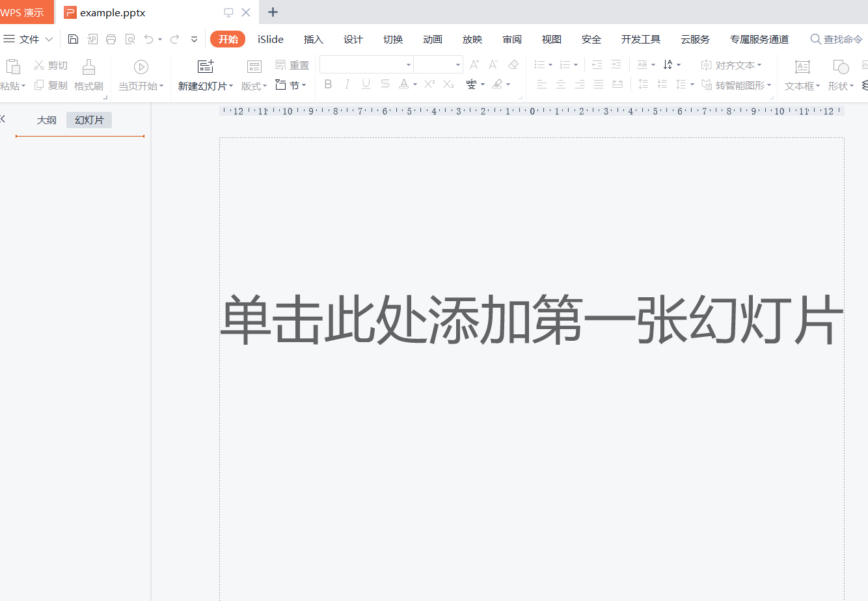Image resolution: width=868 pixels, height=601 pixels.
Task: Open the text highlight color dropdown
Action: 508,85
